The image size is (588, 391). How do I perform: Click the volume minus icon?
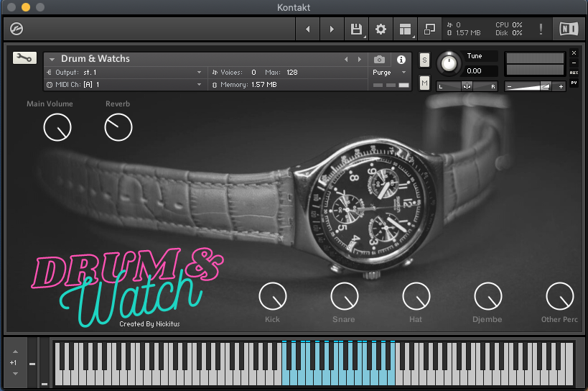[509, 87]
